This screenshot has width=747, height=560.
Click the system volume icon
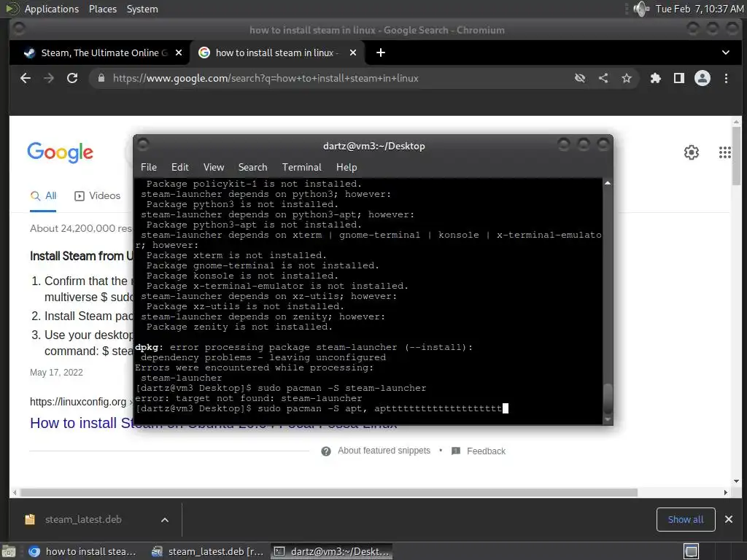[x=641, y=9]
